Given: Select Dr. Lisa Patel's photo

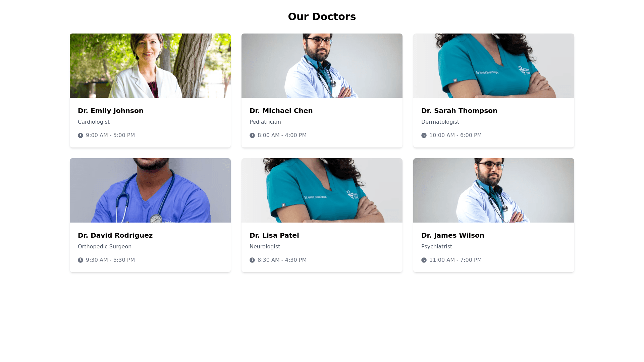Looking at the screenshot, I should coord(322,190).
